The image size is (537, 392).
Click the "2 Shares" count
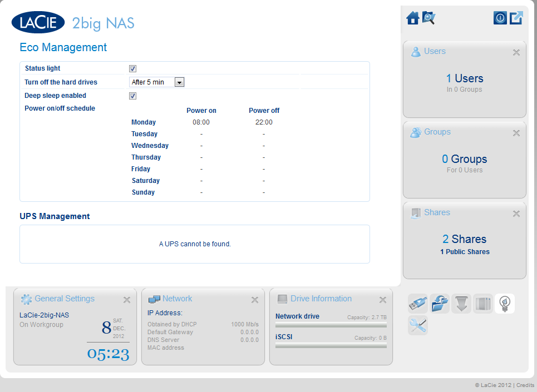point(465,239)
